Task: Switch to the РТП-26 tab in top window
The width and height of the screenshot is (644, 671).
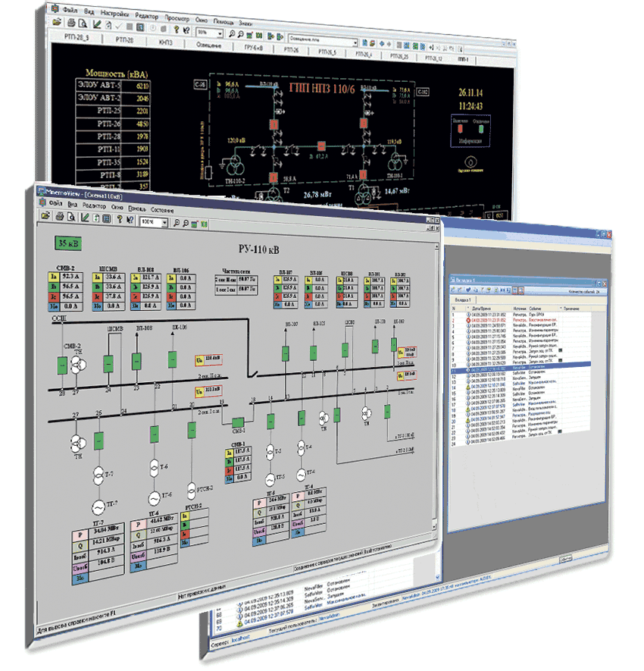Action: (291, 49)
